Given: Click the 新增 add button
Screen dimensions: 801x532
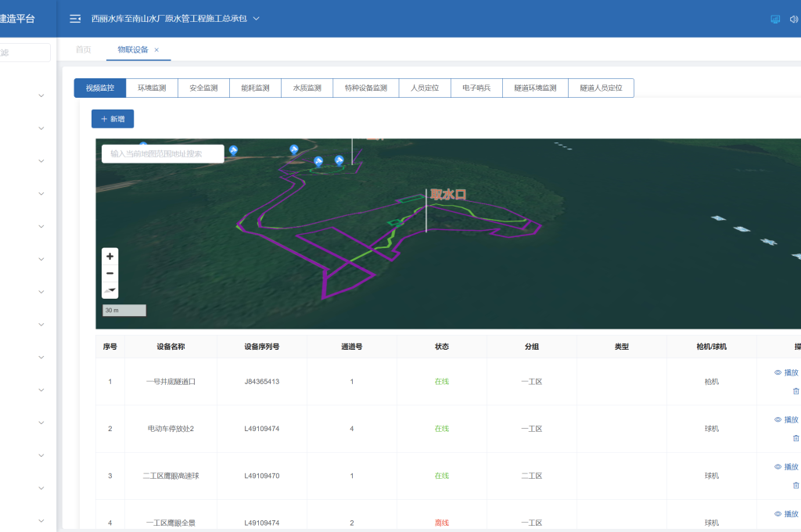Looking at the screenshot, I should point(113,119).
